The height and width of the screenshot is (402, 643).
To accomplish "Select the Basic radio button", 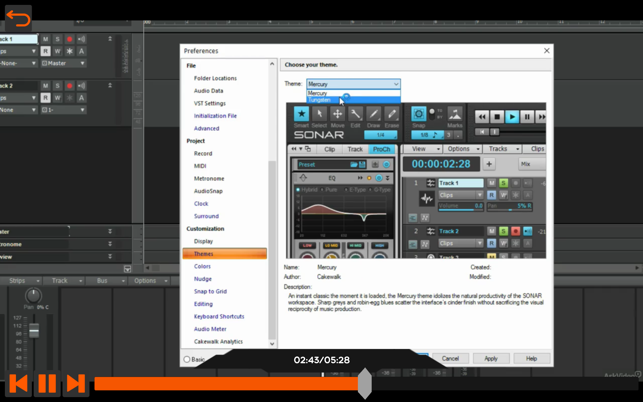I will tap(187, 359).
